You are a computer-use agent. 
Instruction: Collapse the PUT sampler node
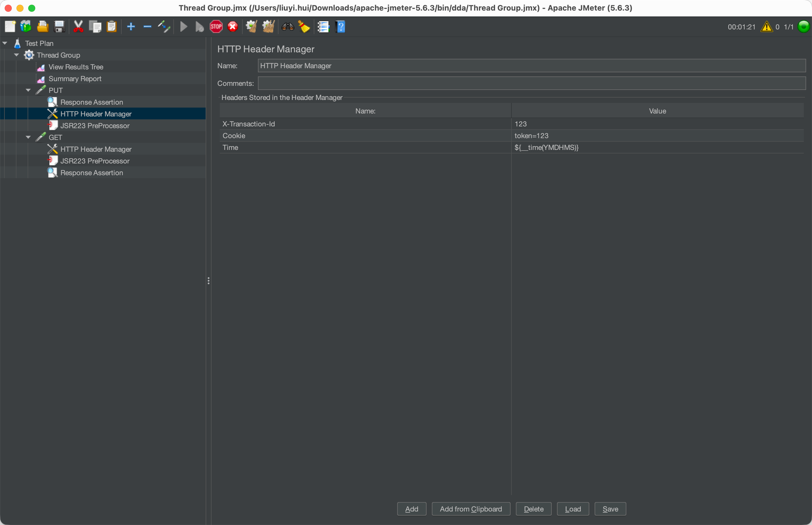tap(28, 90)
